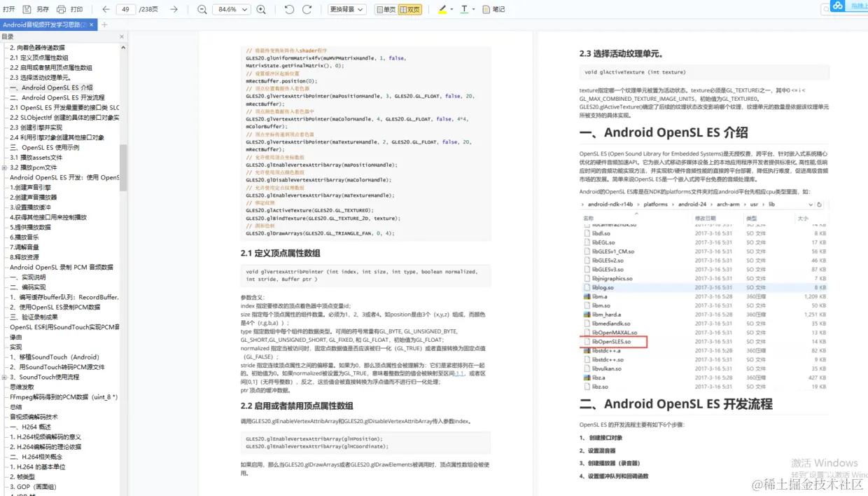Open a file with the 打开 button
This screenshot has height=496, width=868.
(x=8, y=9)
